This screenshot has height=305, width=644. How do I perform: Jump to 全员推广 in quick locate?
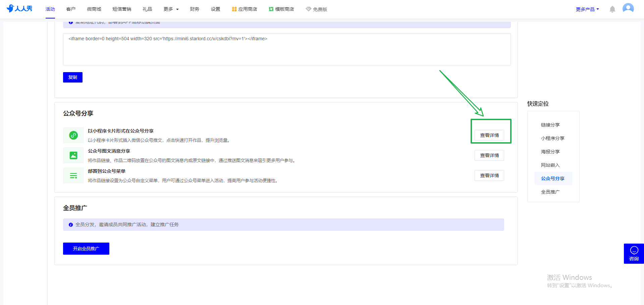550,192
